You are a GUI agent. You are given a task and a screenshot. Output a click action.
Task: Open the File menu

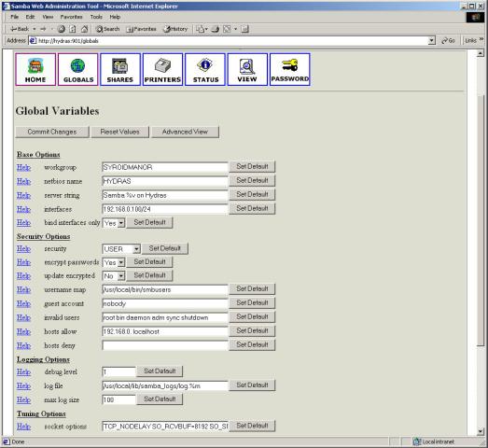pyautogui.click(x=15, y=17)
